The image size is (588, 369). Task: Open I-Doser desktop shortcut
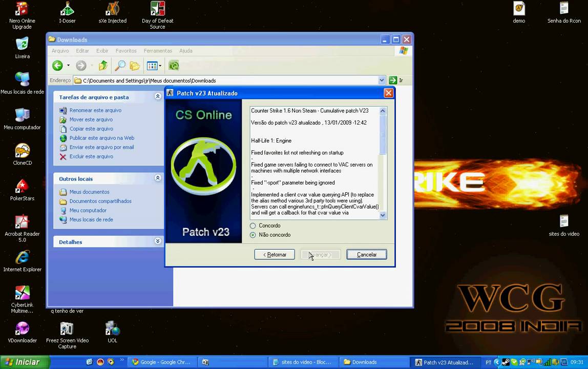tap(67, 12)
